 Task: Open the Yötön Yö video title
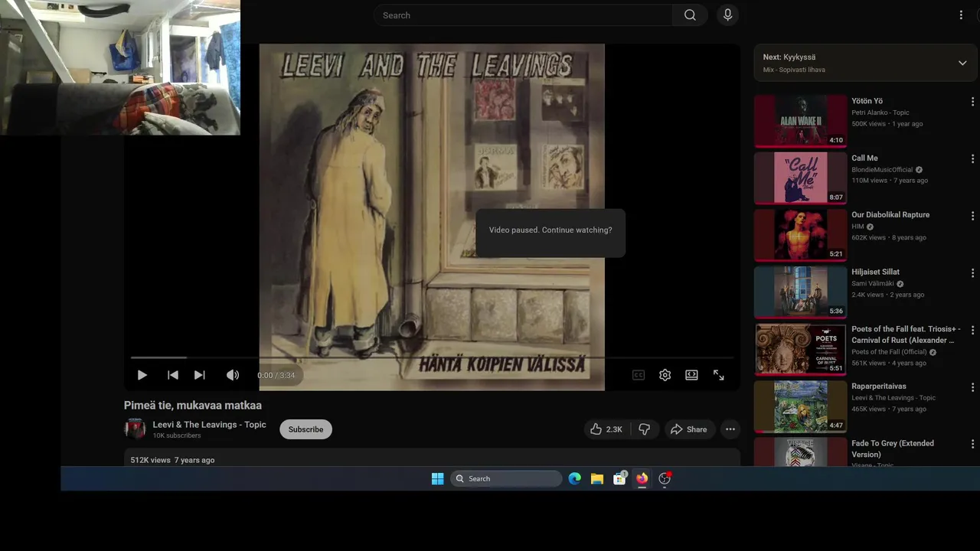pyautogui.click(x=867, y=101)
